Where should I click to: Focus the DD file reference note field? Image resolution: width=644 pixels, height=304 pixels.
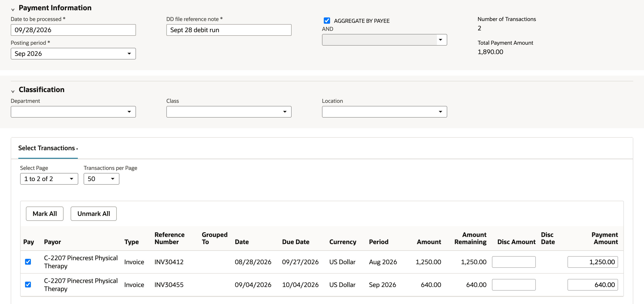coord(229,30)
